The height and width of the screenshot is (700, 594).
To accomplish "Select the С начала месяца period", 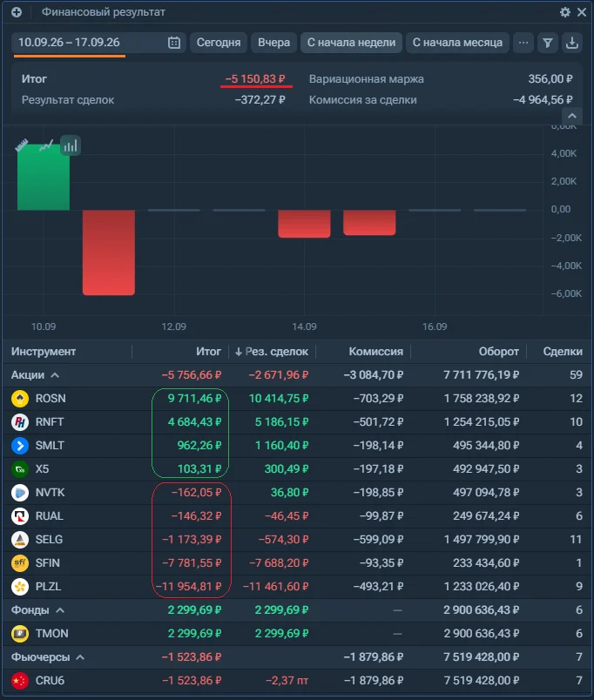I will [x=457, y=43].
